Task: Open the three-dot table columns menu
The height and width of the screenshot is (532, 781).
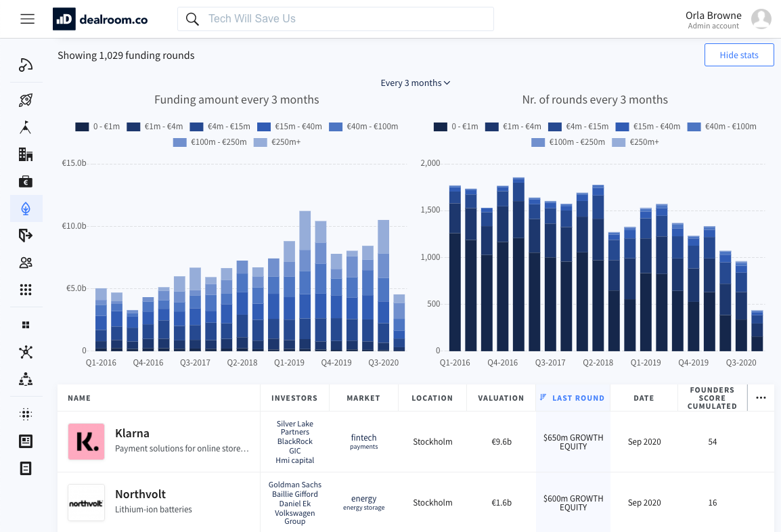Action: point(761,397)
